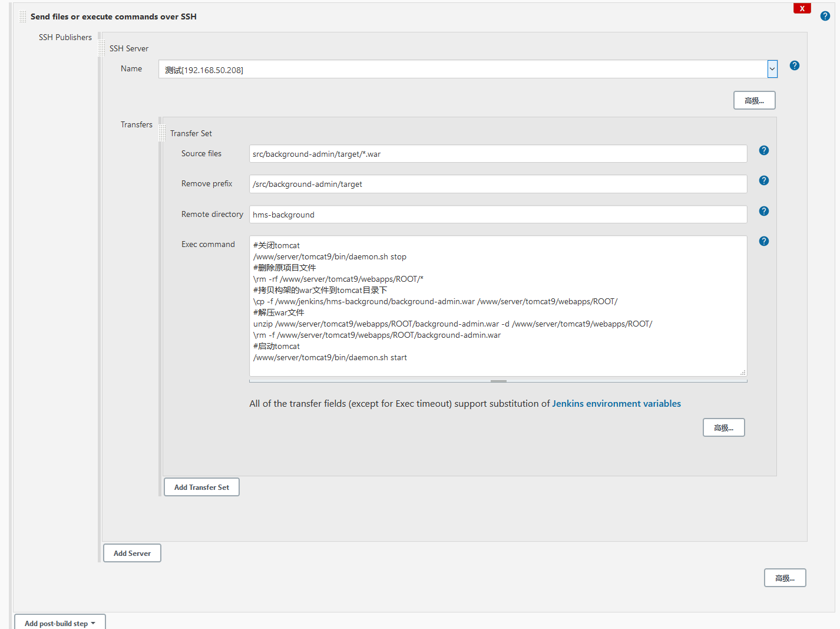Screen dimensions: 840x629
Task: Click into Remove prefix input field
Action: 498,184
